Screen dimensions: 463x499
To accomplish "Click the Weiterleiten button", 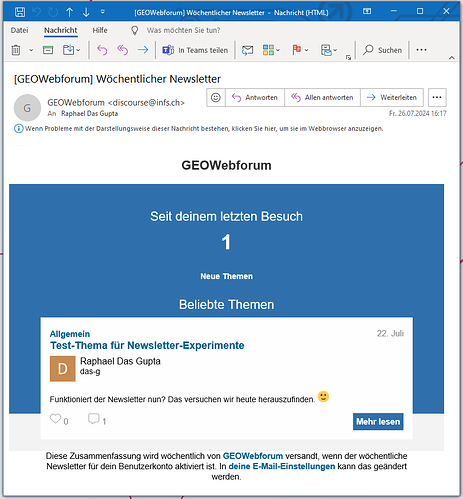I will pos(392,97).
